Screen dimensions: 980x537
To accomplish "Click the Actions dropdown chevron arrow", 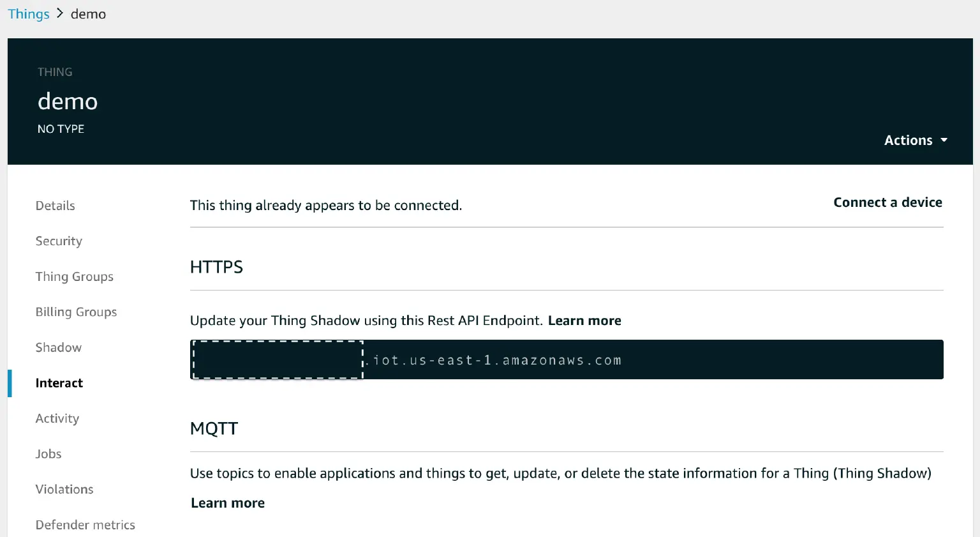I will (x=944, y=140).
